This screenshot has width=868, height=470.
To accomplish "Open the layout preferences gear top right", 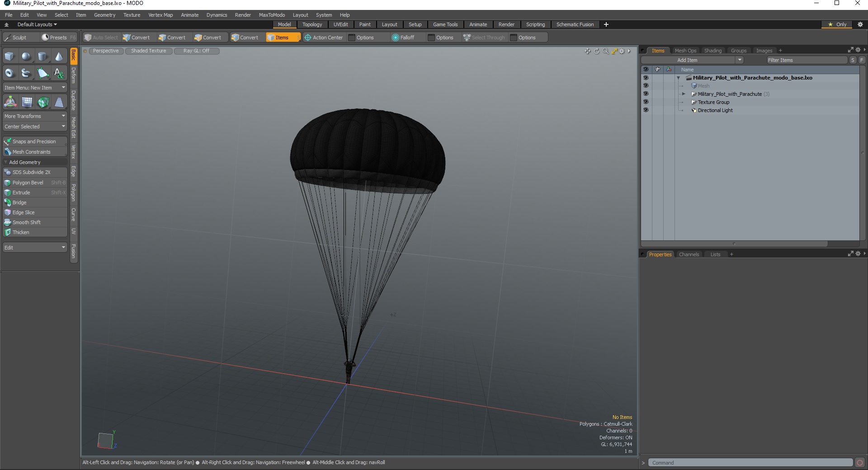I will pos(860,24).
